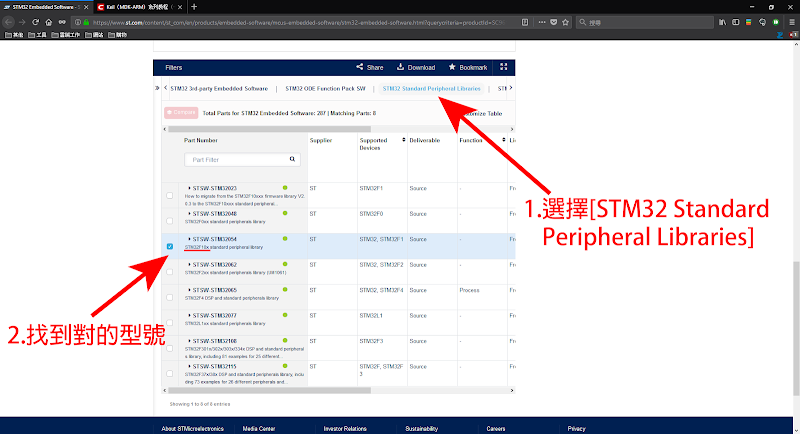Click the green padlock security icon
This screenshot has height=434, width=800.
86,22
